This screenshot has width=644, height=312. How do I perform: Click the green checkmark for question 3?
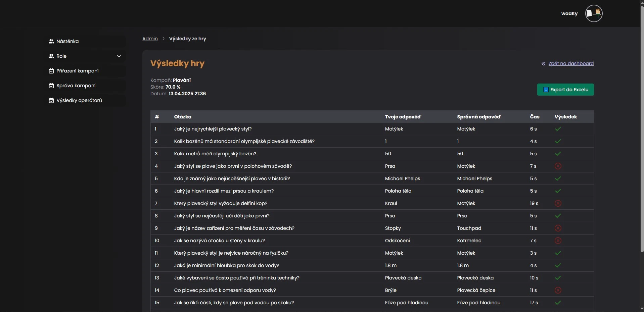point(558,154)
